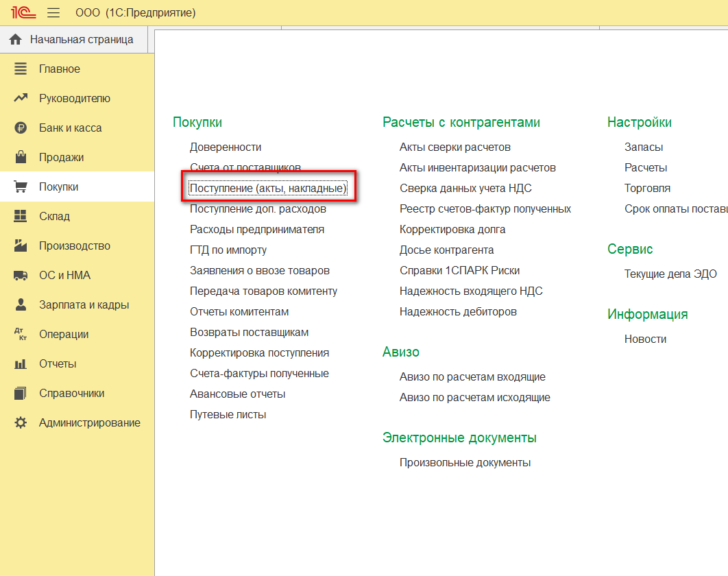Select Справочники in the sidebar
This screenshot has width=728, height=576.
(x=71, y=394)
